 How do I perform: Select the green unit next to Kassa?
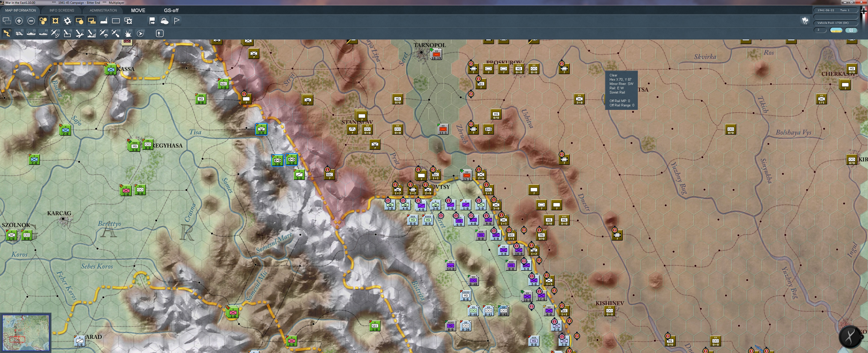[x=111, y=70]
